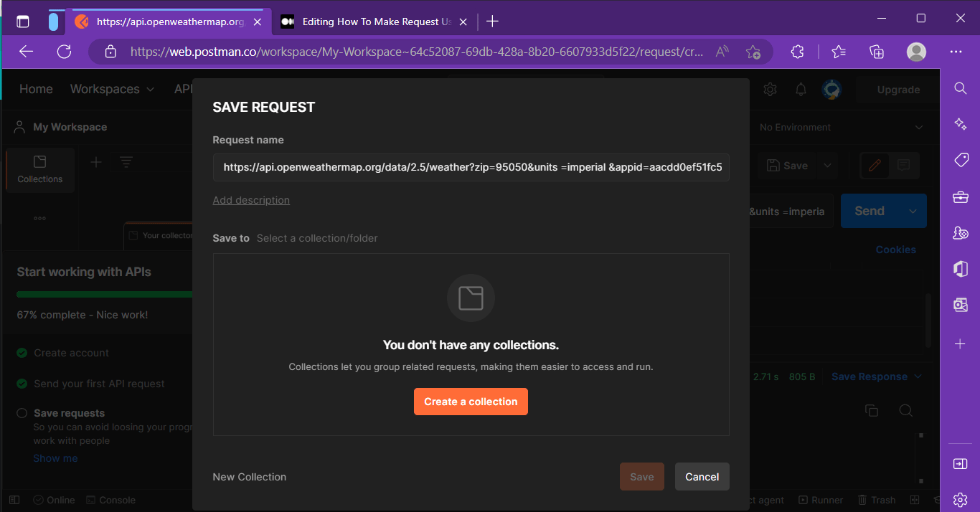
Task: Open Read aloud icon in address bar
Action: (x=722, y=52)
